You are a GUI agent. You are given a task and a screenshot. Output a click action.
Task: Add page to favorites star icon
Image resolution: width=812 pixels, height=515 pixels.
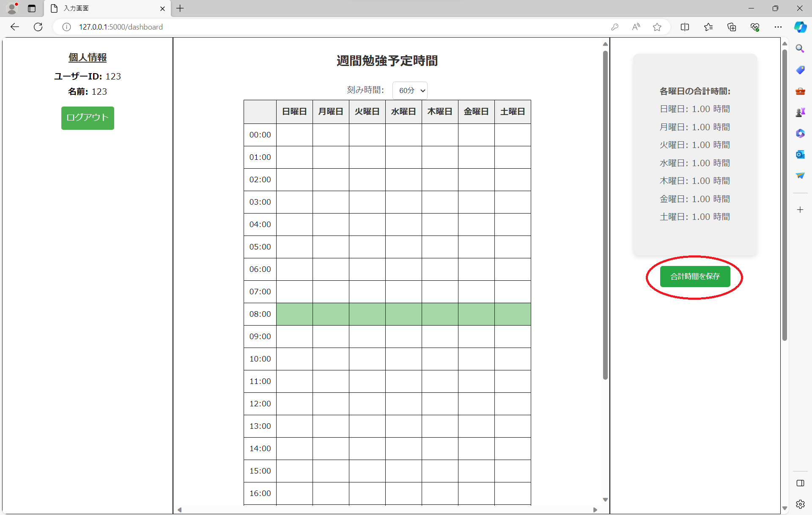point(657,27)
